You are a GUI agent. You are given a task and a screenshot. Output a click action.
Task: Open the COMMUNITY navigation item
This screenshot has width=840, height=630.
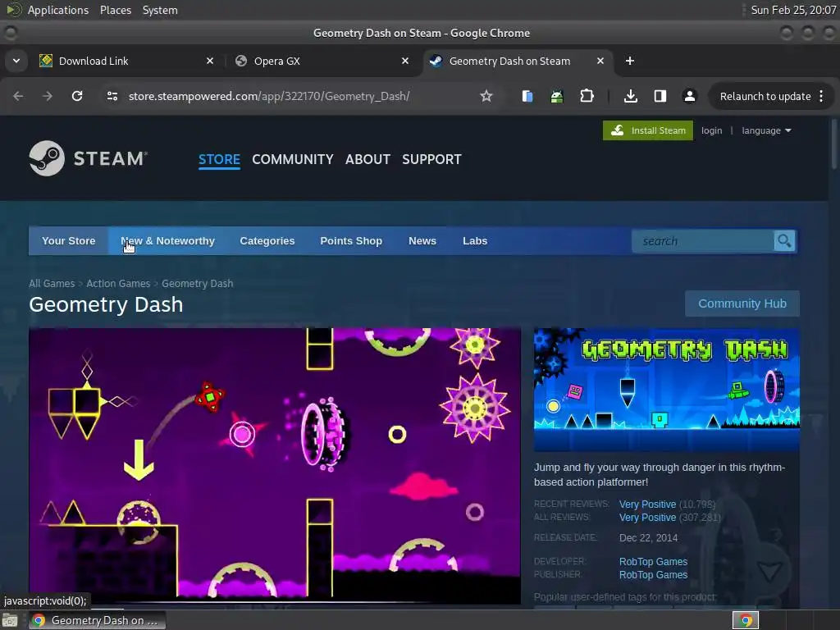(x=293, y=159)
